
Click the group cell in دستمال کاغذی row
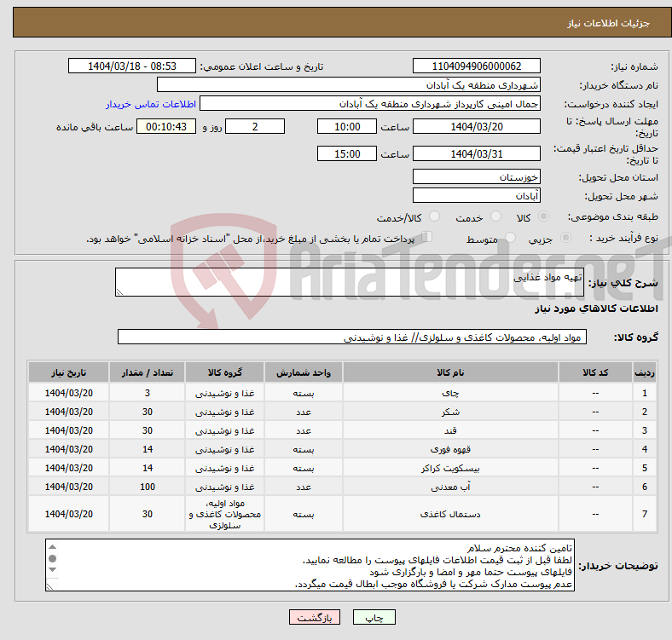pyautogui.click(x=225, y=514)
